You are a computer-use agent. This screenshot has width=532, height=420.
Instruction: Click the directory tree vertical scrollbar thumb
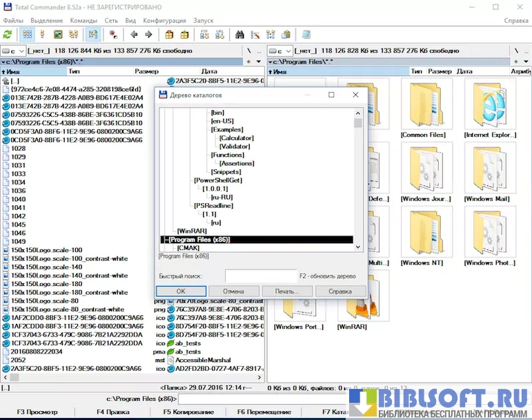point(357,124)
